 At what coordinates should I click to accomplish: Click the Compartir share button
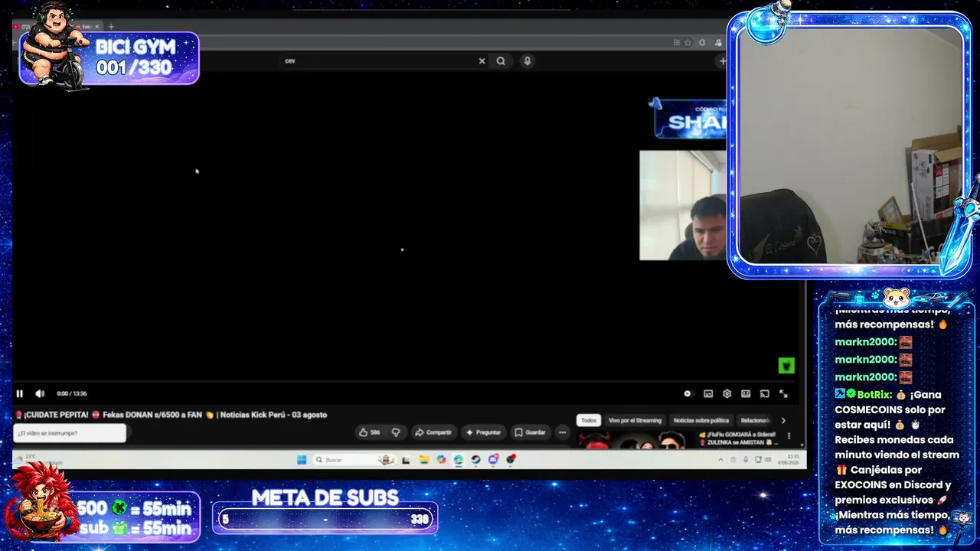(x=433, y=432)
